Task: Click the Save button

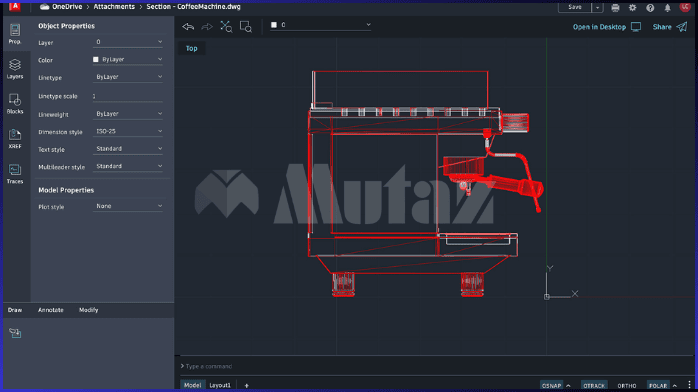Action: [x=575, y=8]
